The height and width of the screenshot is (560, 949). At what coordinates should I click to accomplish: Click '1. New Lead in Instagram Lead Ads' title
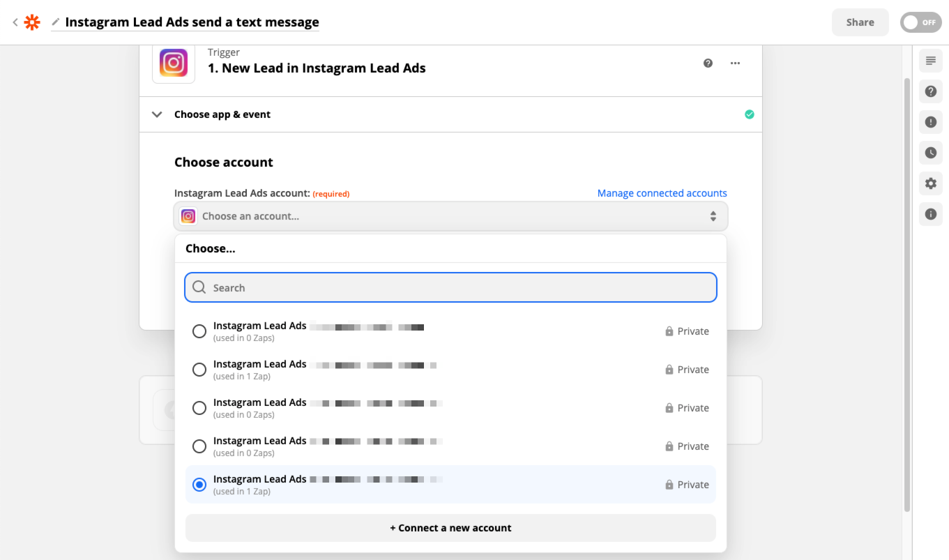317,68
